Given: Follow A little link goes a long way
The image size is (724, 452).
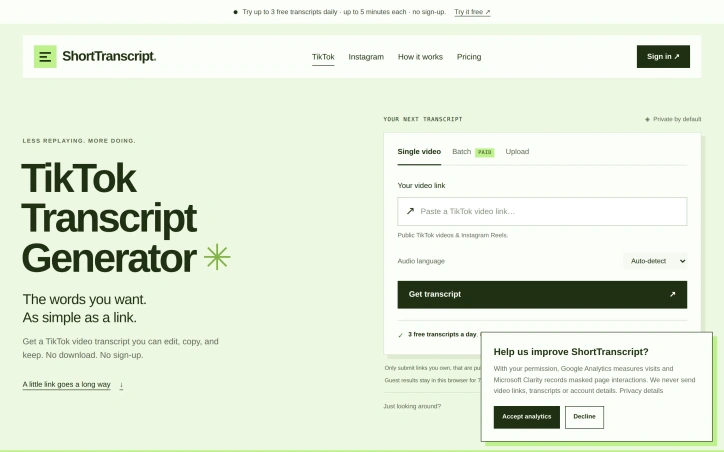Looking at the screenshot, I should click(x=66, y=384).
